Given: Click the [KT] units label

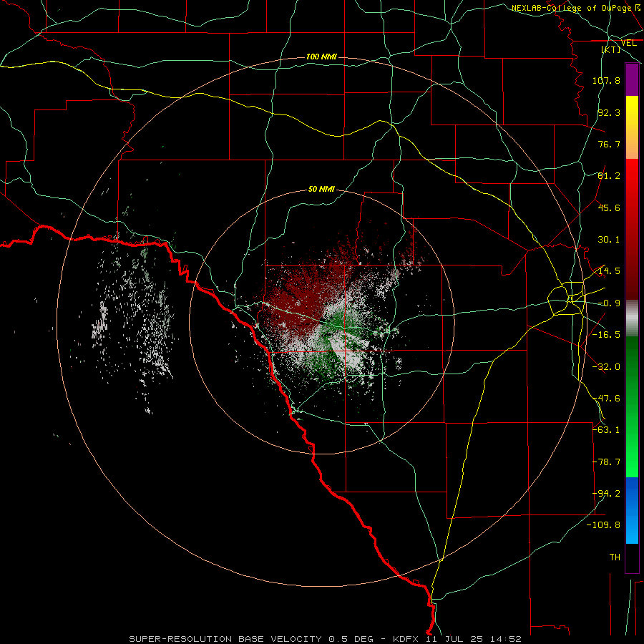Looking at the screenshot, I should (x=611, y=49).
